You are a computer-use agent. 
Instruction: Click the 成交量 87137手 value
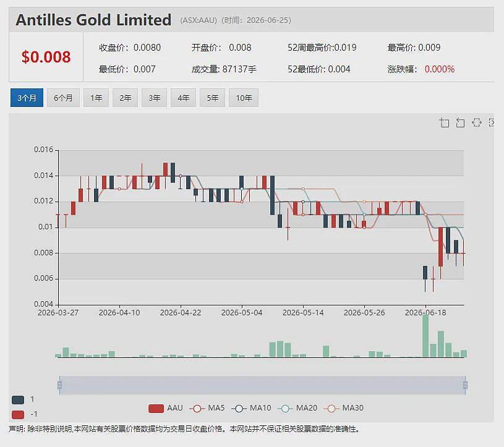(239, 69)
